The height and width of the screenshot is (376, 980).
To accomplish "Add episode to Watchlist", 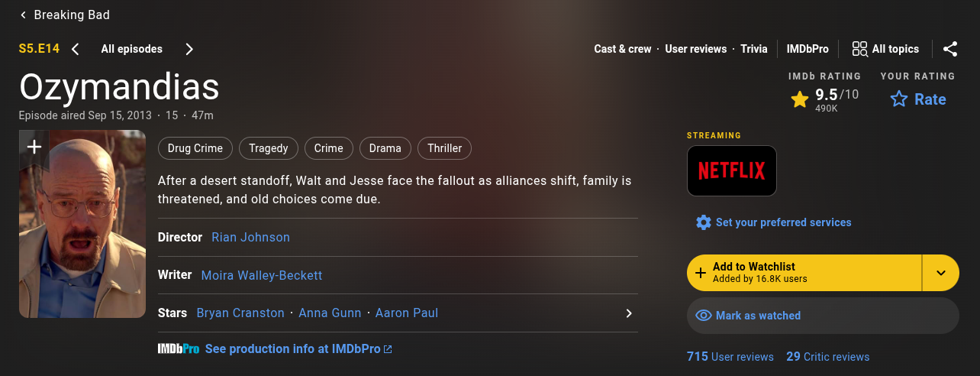I will tap(804, 273).
